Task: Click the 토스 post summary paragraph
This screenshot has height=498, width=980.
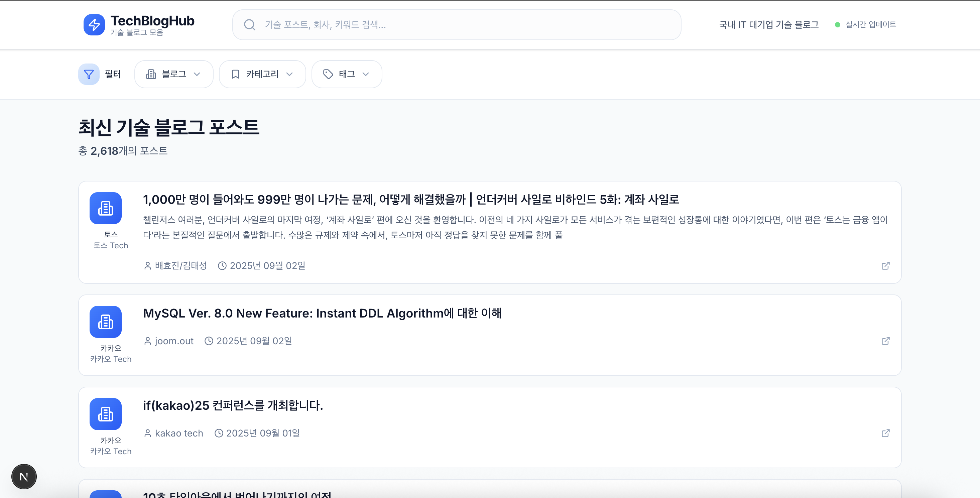Action: (515, 228)
